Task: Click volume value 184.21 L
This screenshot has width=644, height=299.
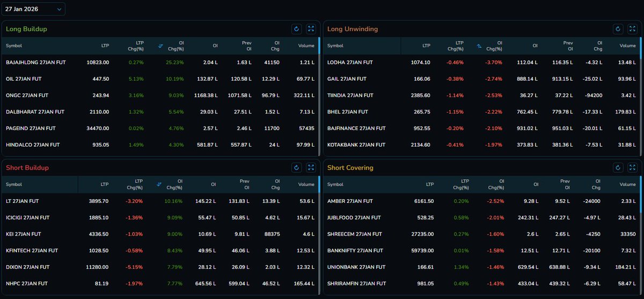Action: [x=625, y=267]
